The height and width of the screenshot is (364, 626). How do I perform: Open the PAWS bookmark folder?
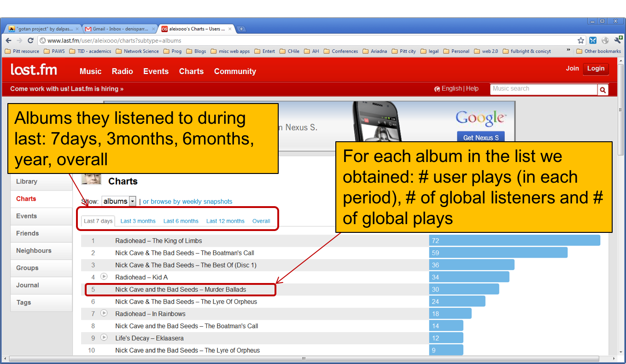pos(54,51)
